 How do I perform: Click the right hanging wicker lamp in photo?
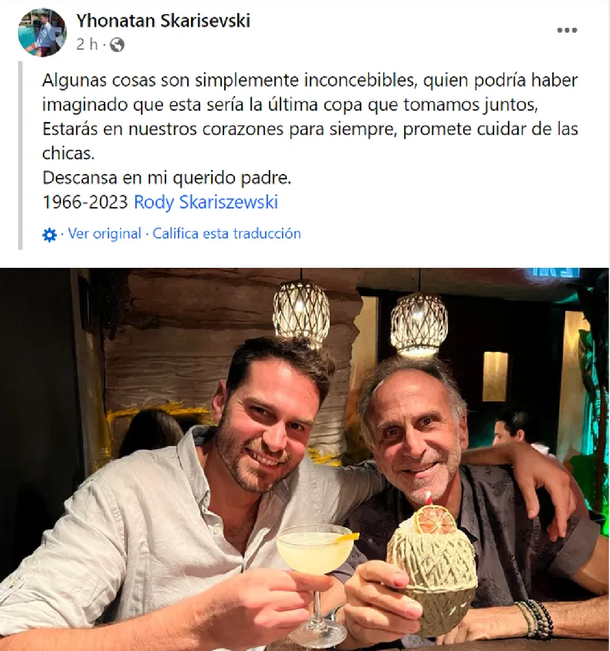(x=419, y=325)
